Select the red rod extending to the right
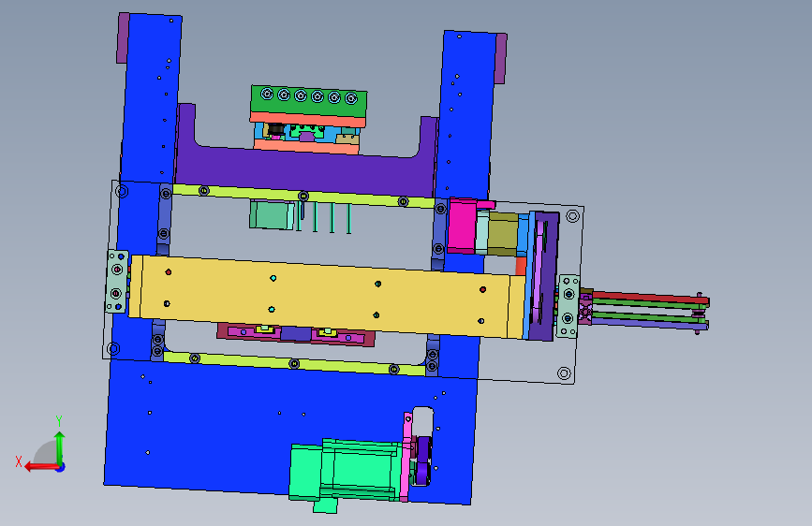 click(x=650, y=298)
